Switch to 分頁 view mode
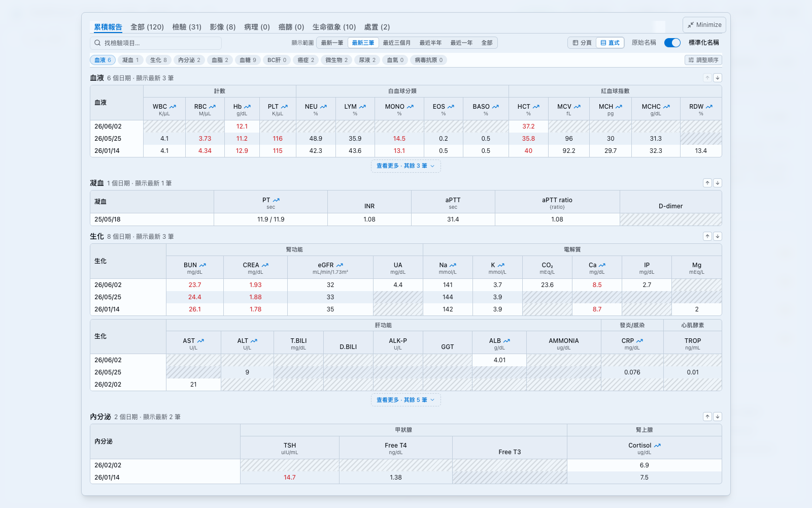This screenshot has height=508, width=812. point(582,43)
